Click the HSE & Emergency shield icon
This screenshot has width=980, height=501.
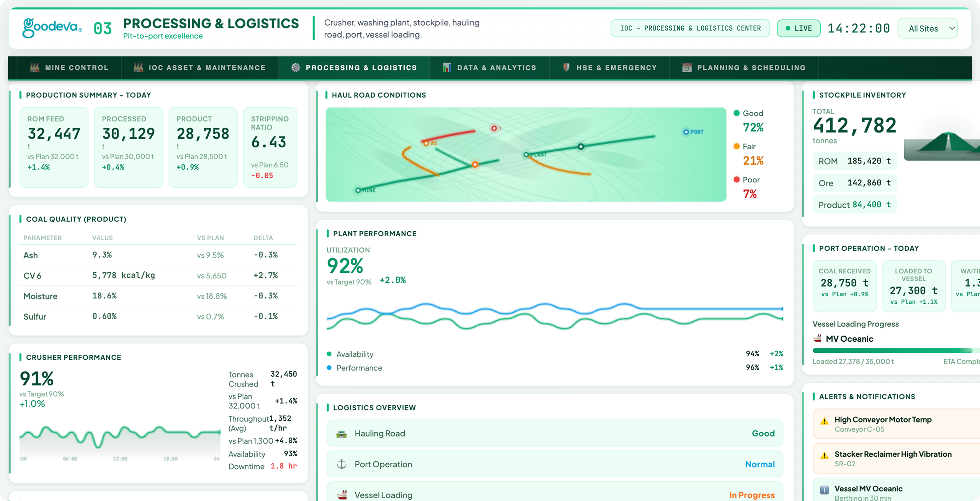(x=566, y=67)
